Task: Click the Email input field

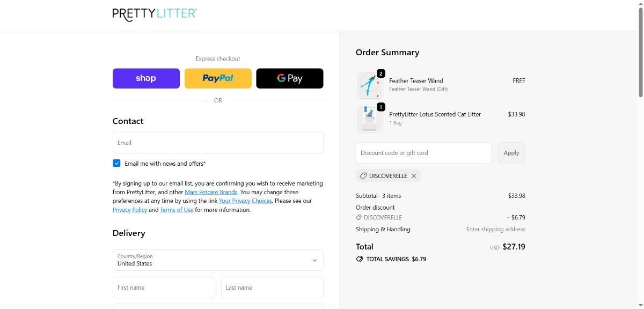Action: point(218,143)
